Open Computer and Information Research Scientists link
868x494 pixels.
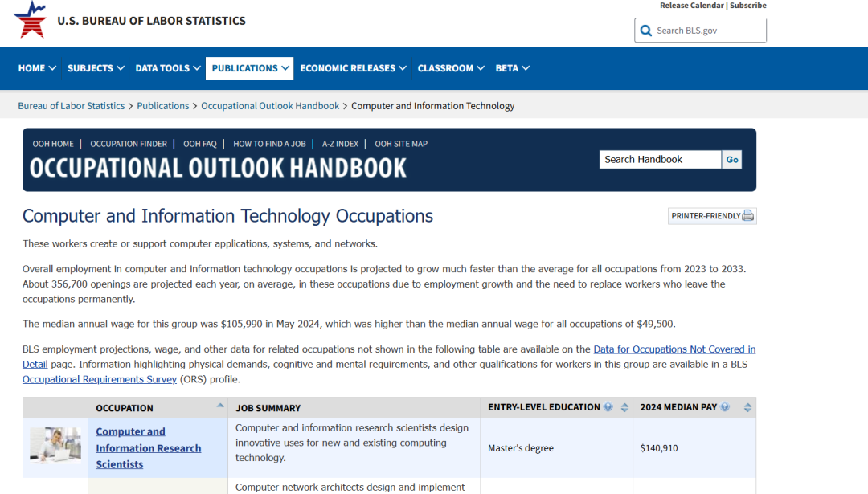tap(149, 447)
